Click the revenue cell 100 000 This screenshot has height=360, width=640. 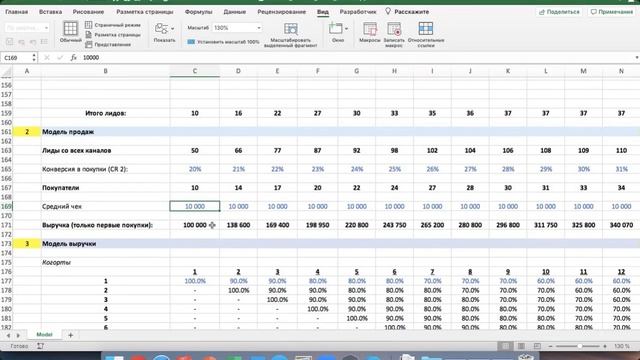[x=195, y=225]
